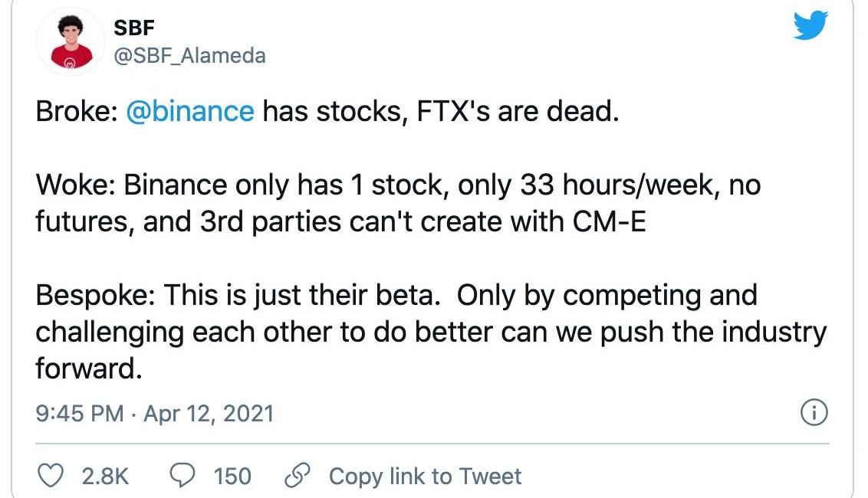Click the 2.8K likes count
Screen dimensions: 868x498
[105, 477]
